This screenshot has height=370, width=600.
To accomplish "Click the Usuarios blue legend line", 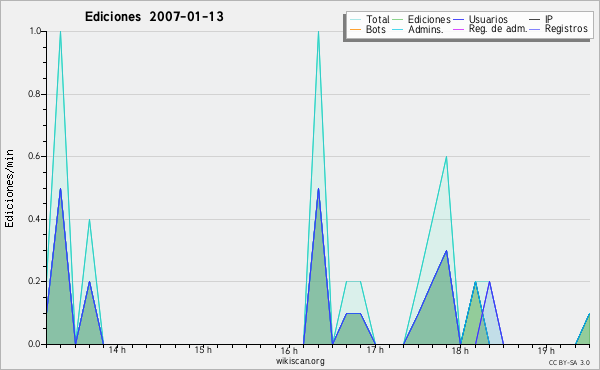I will pyautogui.click(x=458, y=20).
